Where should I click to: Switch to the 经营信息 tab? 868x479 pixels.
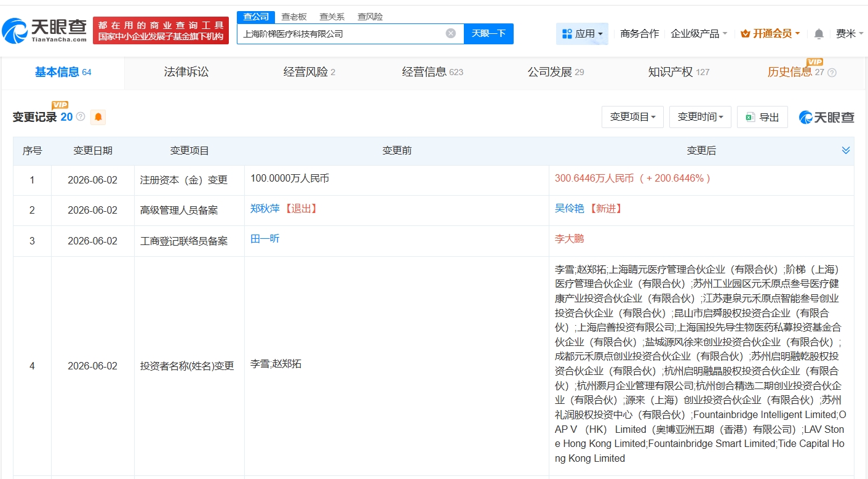point(432,72)
